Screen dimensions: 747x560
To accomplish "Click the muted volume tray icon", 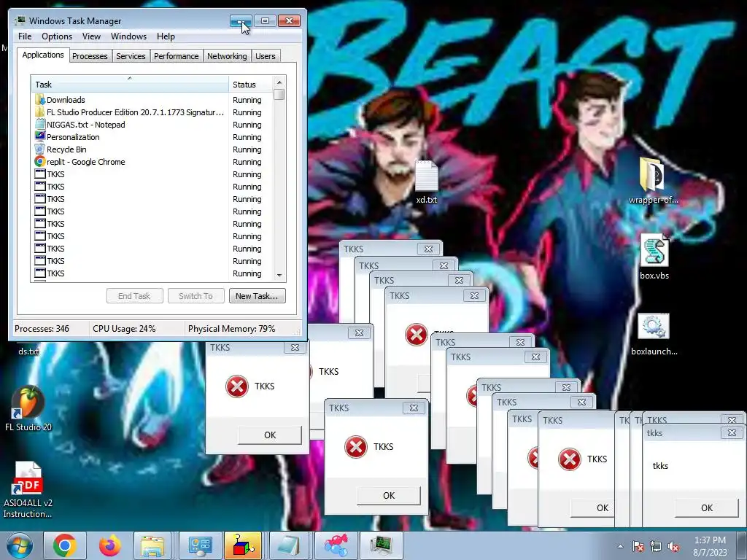I will (x=673, y=547).
